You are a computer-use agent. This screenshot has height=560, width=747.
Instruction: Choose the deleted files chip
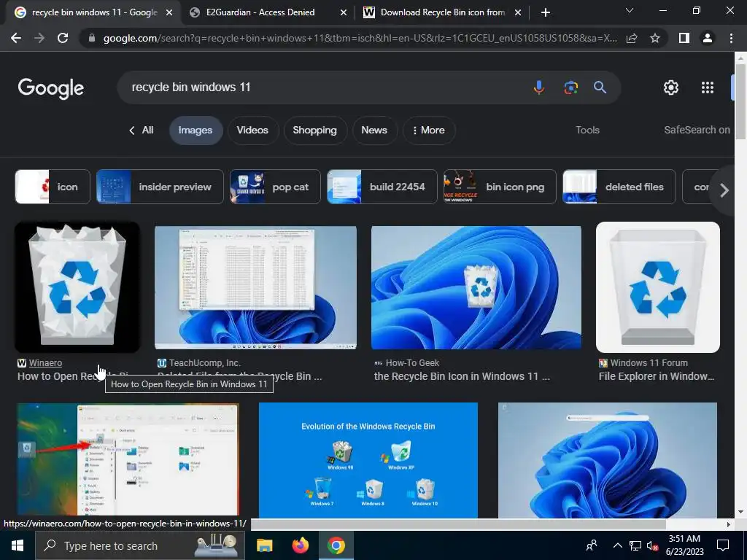(619, 187)
